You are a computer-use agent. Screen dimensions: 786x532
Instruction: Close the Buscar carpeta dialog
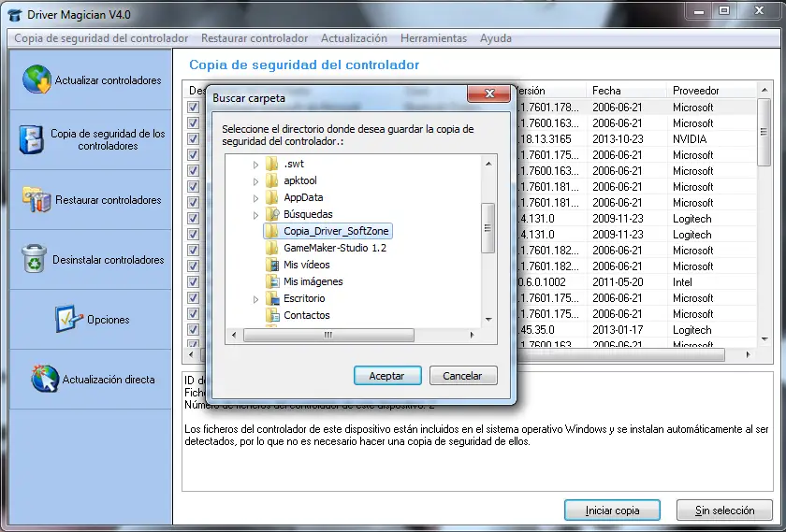pyautogui.click(x=489, y=93)
